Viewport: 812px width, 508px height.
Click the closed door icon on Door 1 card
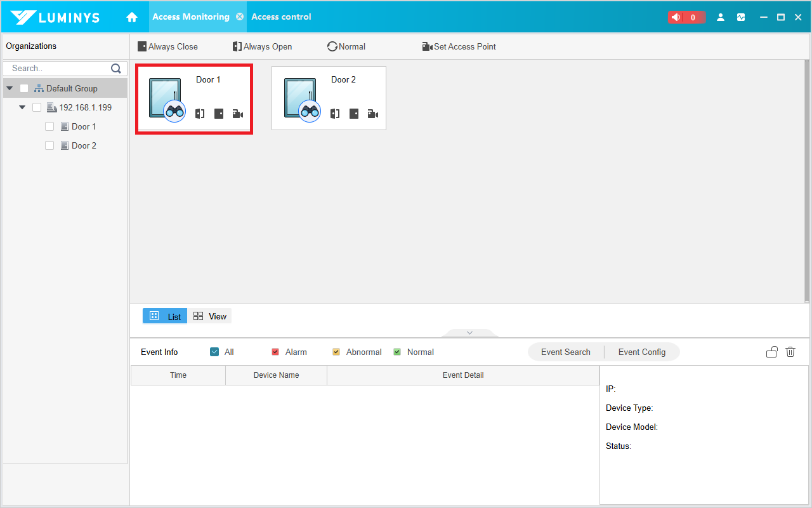(x=219, y=114)
